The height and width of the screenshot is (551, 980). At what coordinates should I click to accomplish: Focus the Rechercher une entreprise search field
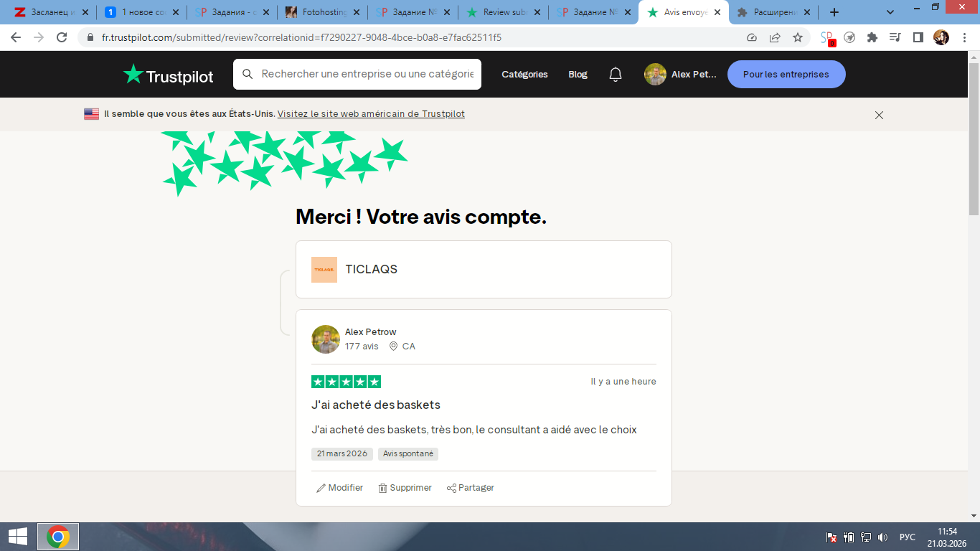pos(357,74)
